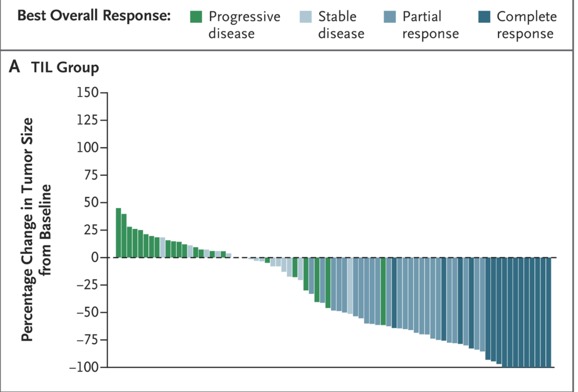The image size is (578, 392).
Task: Click the panel letter "A"
Action: click(14, 67)
